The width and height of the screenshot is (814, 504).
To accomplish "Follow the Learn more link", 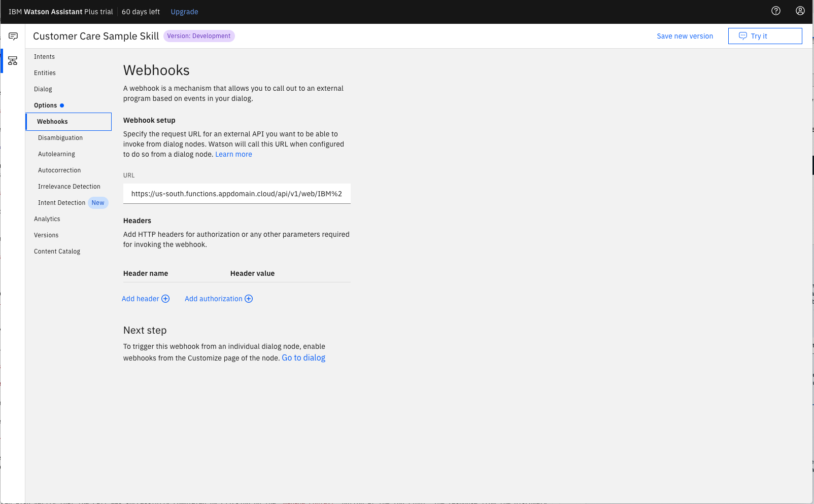I will click(233, 155).
